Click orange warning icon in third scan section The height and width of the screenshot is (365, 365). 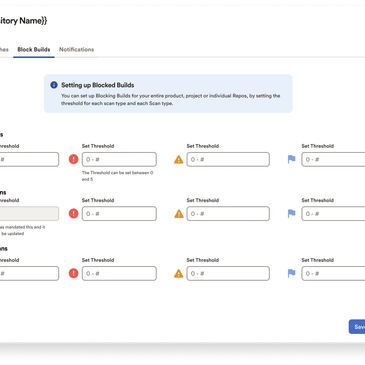point(179,274)
